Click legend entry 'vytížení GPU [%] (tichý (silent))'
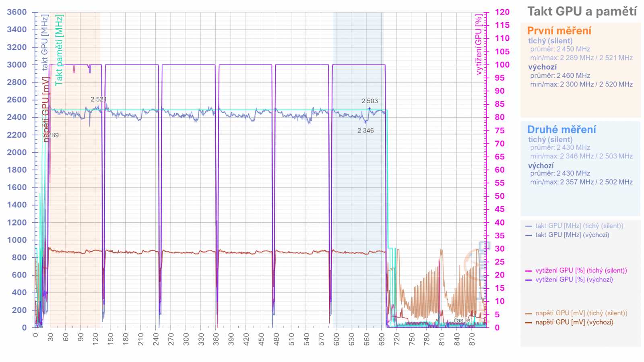Screen dimensions: 644x362 [x=581, y=271]
